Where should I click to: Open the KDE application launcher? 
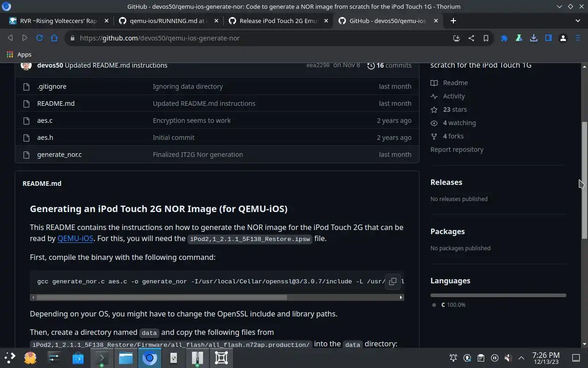(10, 358)
